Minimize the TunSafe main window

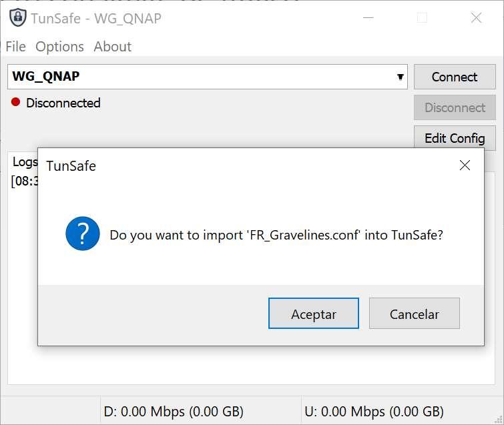[368, 18]
